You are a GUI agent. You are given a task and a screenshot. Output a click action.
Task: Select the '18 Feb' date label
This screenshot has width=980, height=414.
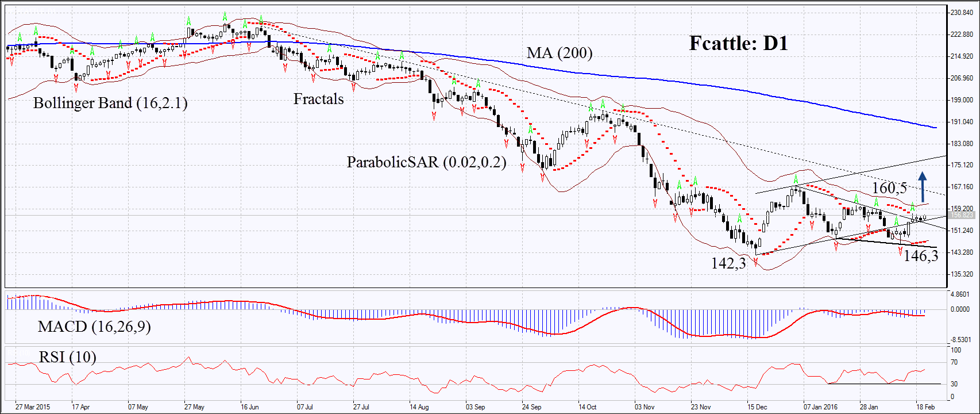[925, 407]
